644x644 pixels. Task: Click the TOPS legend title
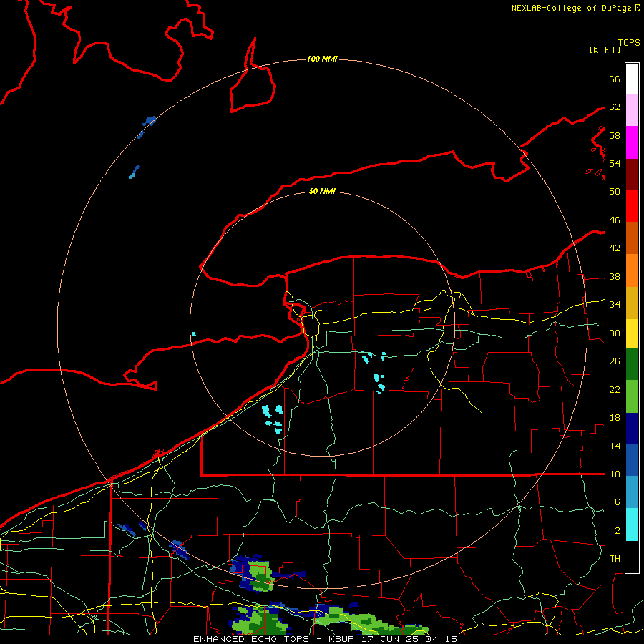(x=629, y=42)
